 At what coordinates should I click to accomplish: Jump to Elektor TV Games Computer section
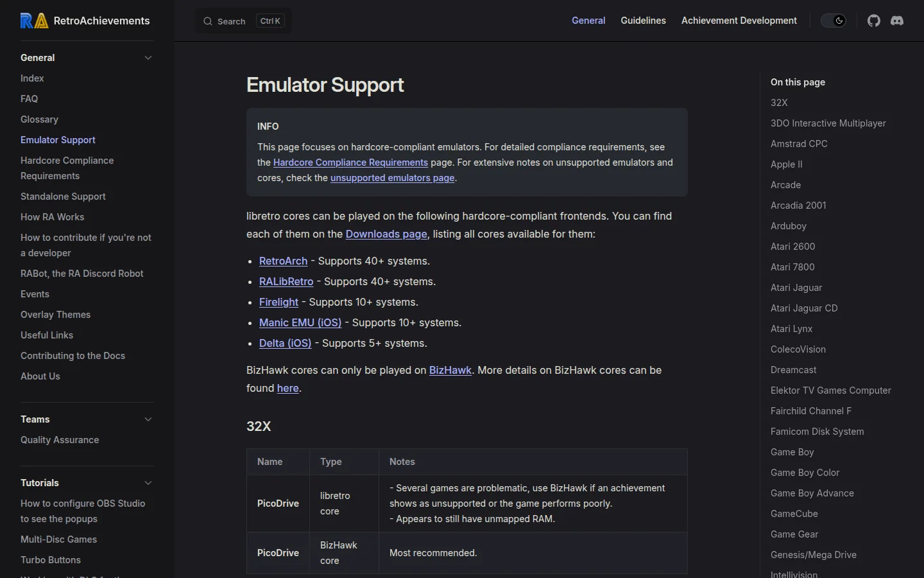(x=831, y=390)
